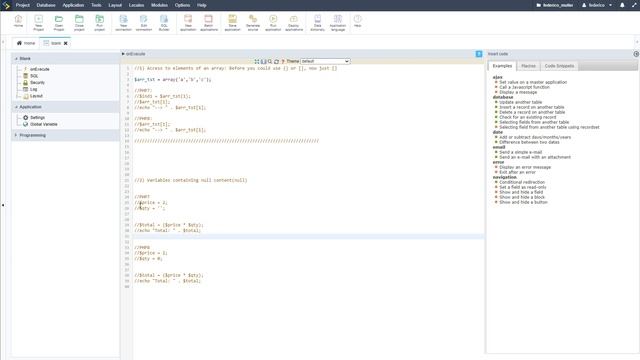Click the round icon at Insert code panel edge
Image resolution: width=640 pixels, height=360 pixels.
pos(636,54)
